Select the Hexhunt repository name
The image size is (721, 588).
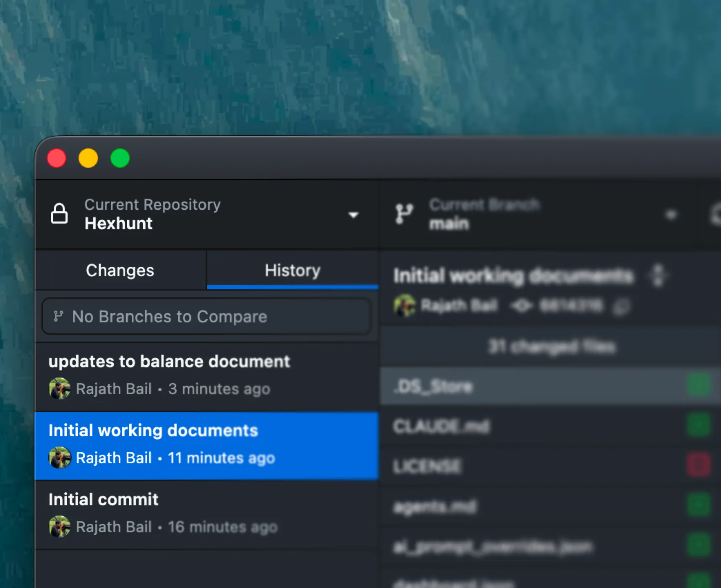pyautogui.click(x=118, y=224)
